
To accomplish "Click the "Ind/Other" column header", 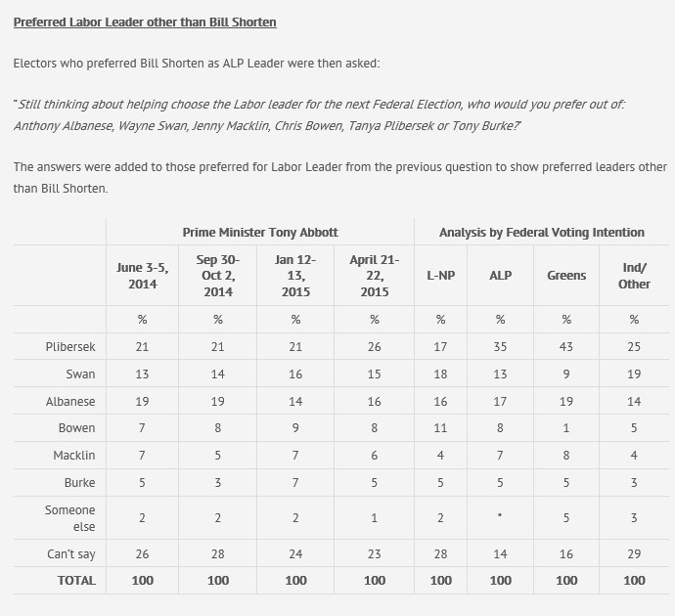I will pyautogui.click(x=634, y=276).
